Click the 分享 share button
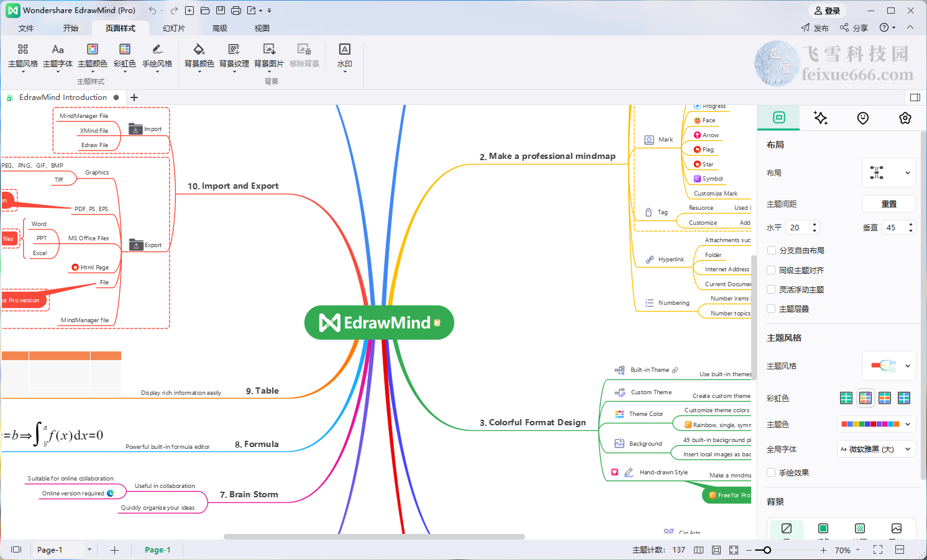The width and height of the screenshot is (927, 560). pos(854,28)
